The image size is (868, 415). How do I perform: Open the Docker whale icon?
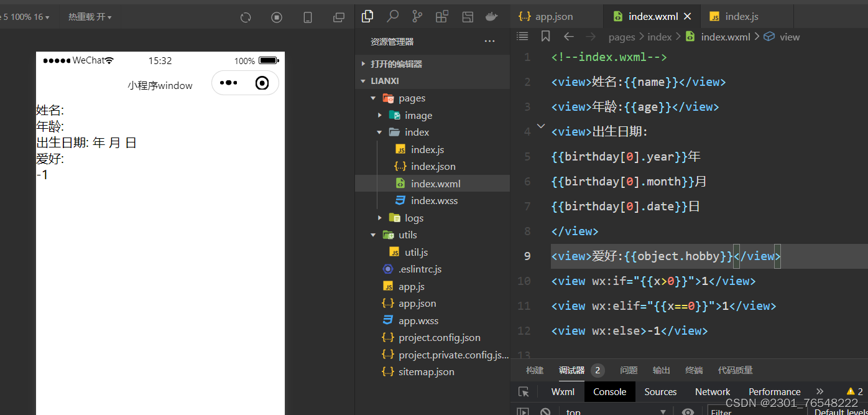pos(492,16)
